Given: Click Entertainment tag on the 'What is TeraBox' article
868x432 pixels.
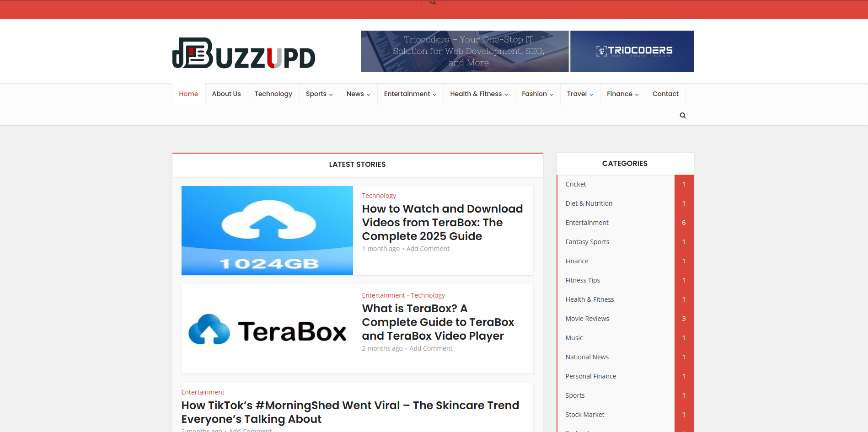Looking at the screenshot, I should 383,295.
